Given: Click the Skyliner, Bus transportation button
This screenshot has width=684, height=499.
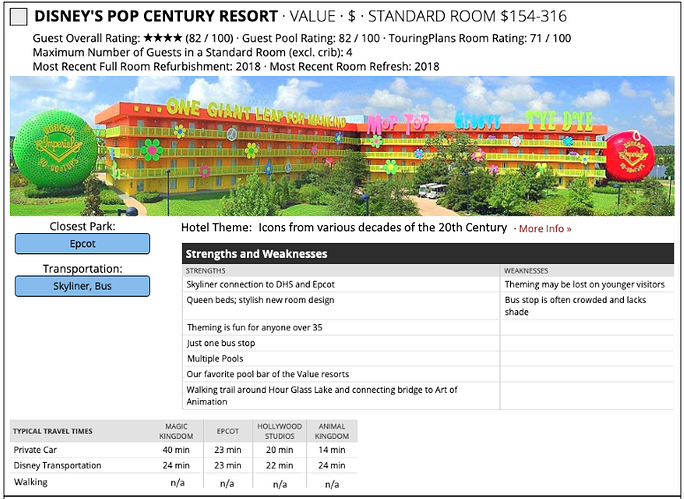Looking at the screenshot, I should coord(82,286).
